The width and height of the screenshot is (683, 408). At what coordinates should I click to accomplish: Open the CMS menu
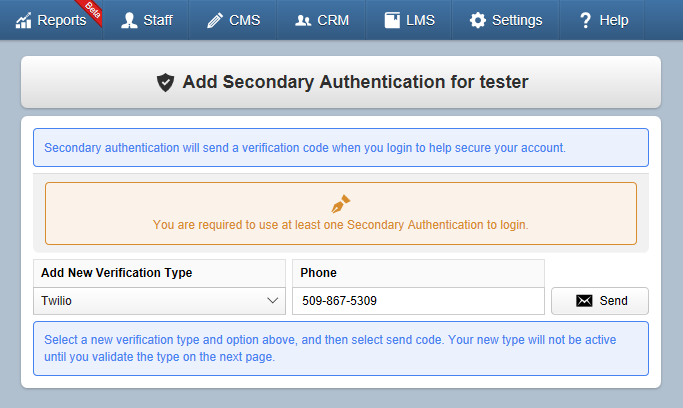233,20
